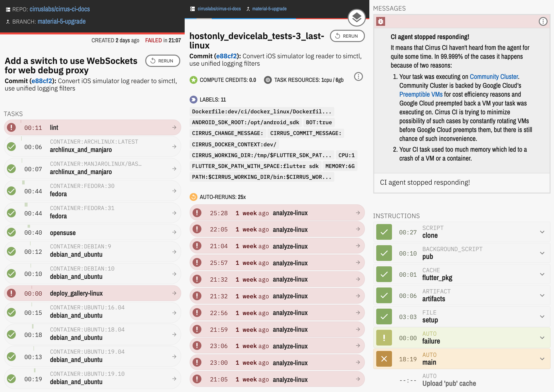The height and width of the screenshot is (392, 554).
Task: Expand the main AUTO instruction chevron
Action: 542,359
